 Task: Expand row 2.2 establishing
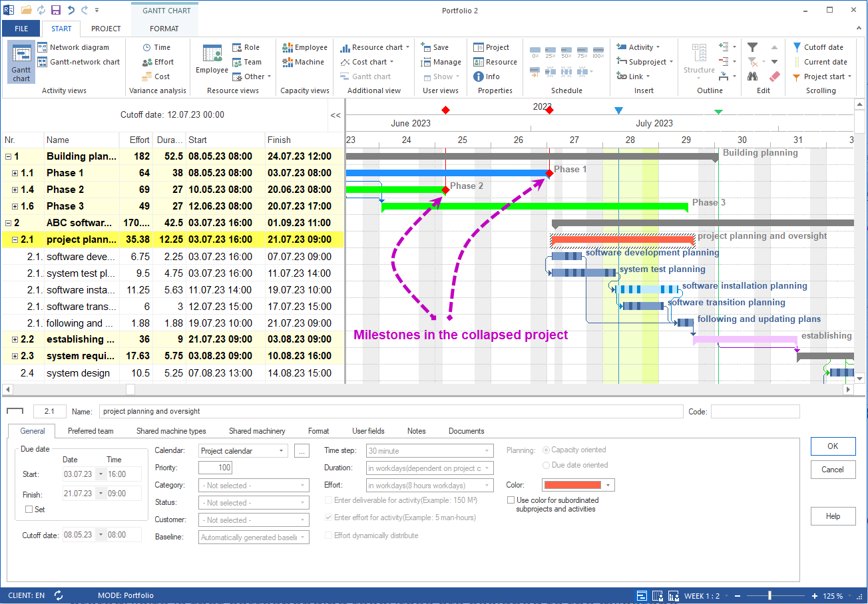(15, 339)
